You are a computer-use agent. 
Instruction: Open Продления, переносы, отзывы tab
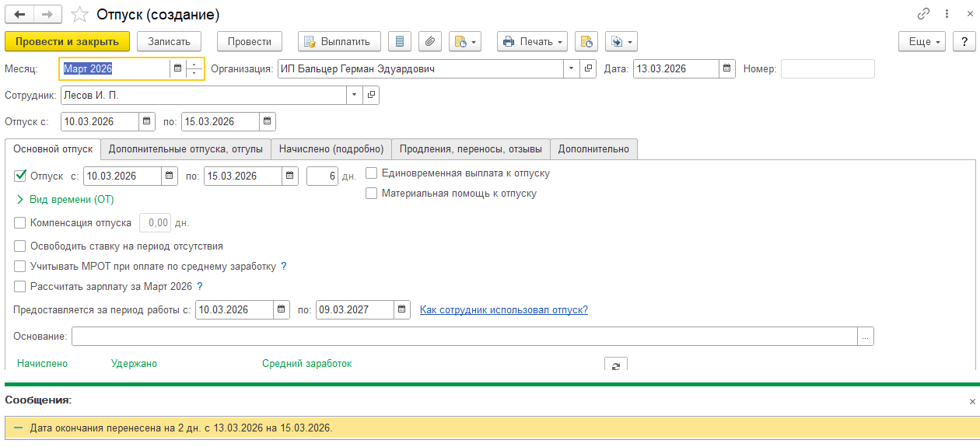click(471, 149)
